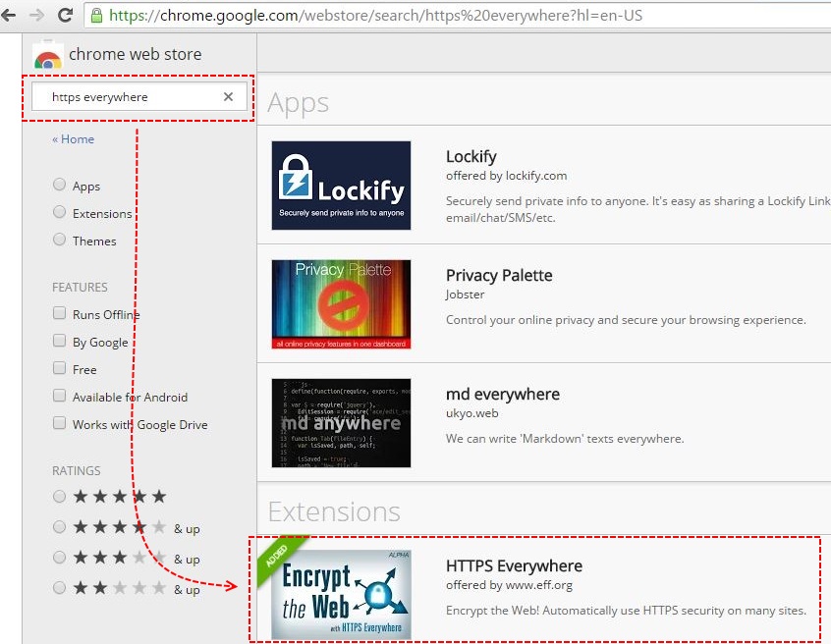This screenshot has height=644, width=831.
Task: Open the Privacy Palette thumbnail
Action: tap(341, 304)
